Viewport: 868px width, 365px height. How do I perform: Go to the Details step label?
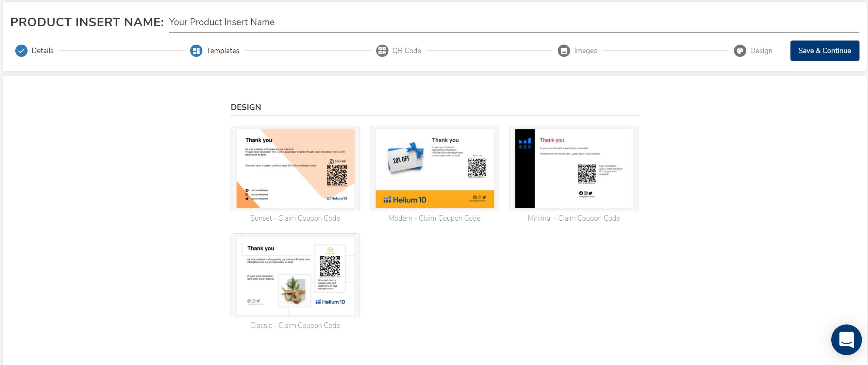pos(43,51)
